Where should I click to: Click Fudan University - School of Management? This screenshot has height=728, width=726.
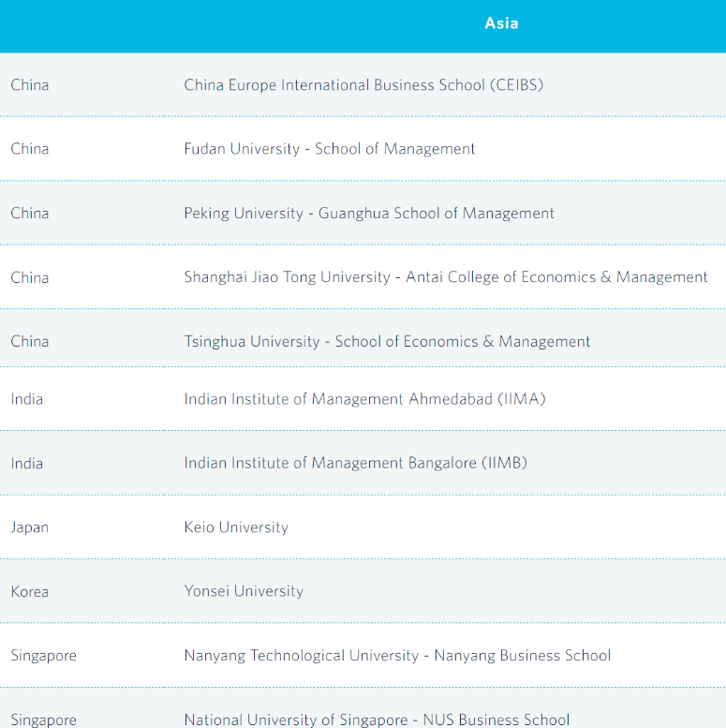[x=329, y=149]
